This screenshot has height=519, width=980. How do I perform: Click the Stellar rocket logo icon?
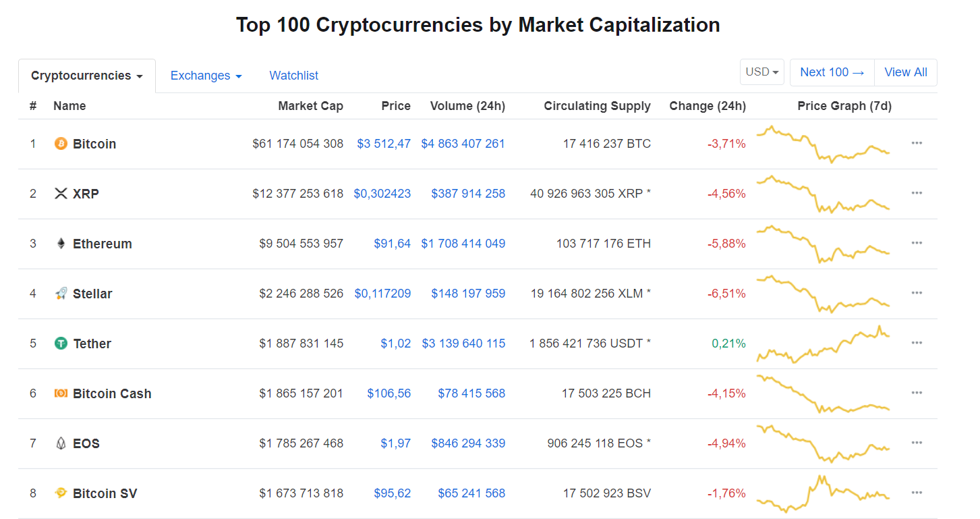[x=61, y=294]
